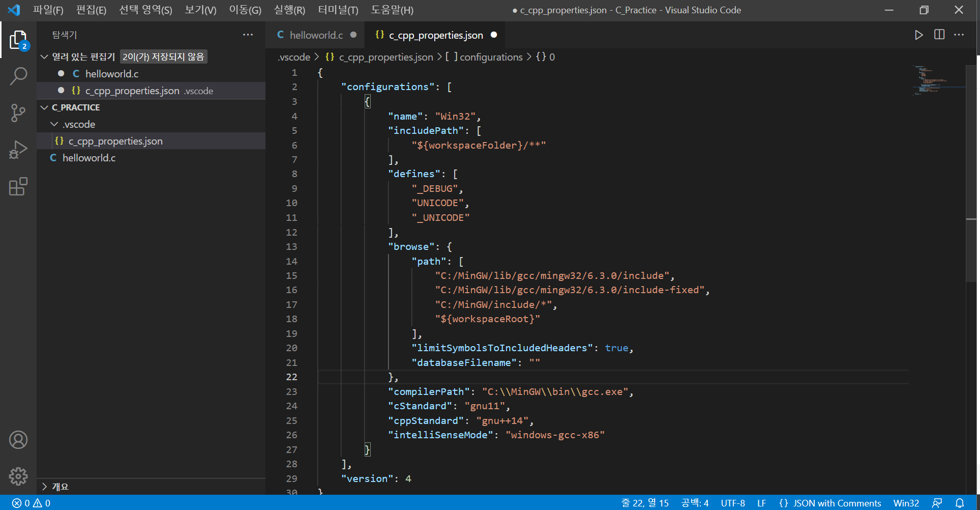
Task: Click the .vscode breadcrumb segment
Action: pos(294,57)
